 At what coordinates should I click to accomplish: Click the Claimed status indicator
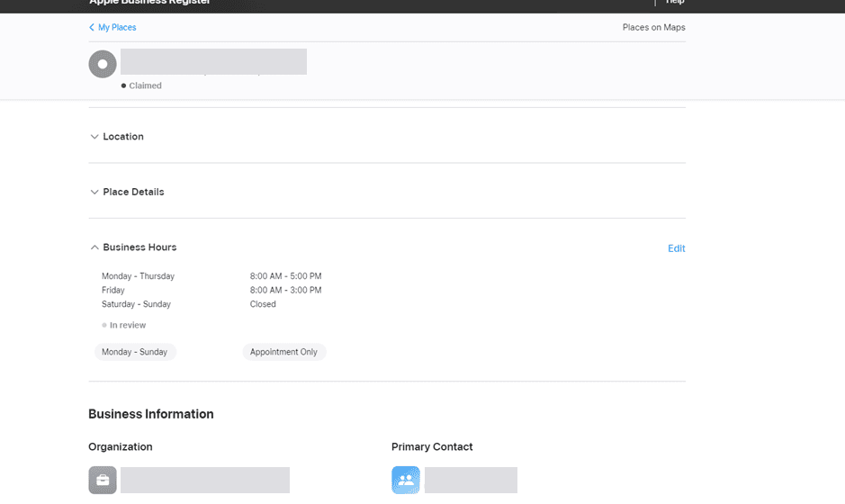click(x=141, y=85)
